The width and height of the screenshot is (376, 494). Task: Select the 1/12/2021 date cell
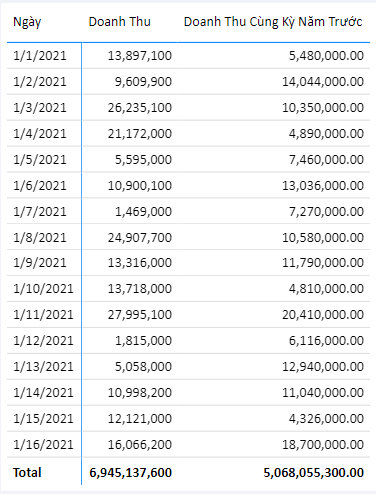point(43,341)
